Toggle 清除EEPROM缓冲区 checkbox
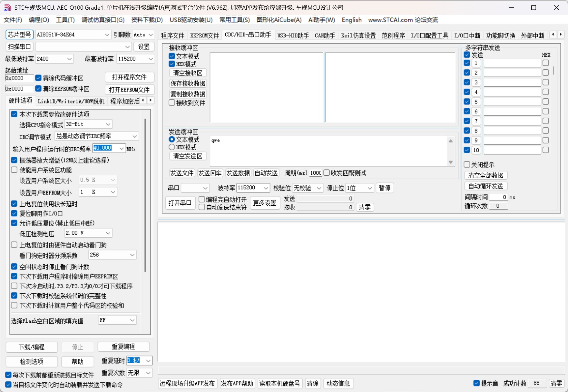Screen dimensions: 568x392 (x=38, y=88)
